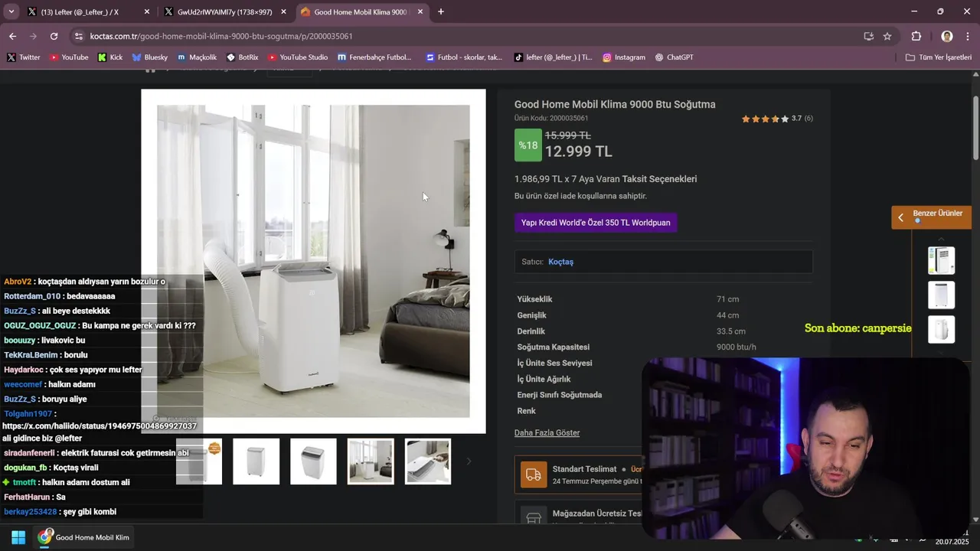This screenshot has height=551, width=980.
Task: Open first similar product thumbnail
Action: click(x=941, y=261)
